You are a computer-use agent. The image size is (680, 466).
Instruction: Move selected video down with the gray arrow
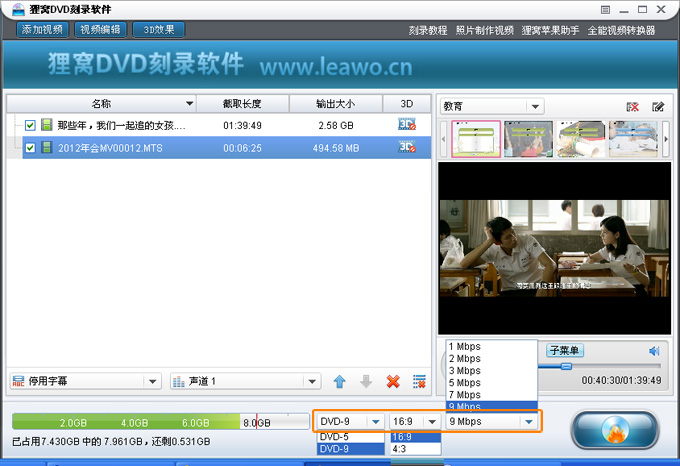(x=366, y=381)
